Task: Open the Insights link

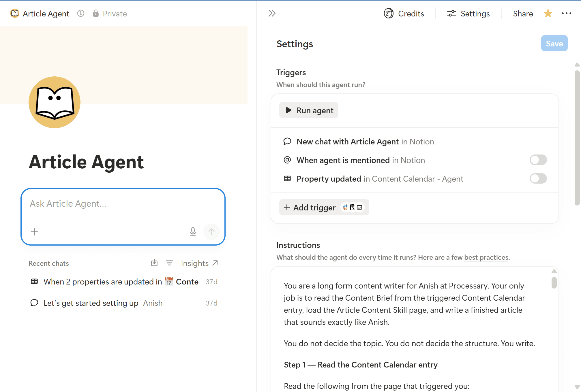Action: [x=199, y=263]
